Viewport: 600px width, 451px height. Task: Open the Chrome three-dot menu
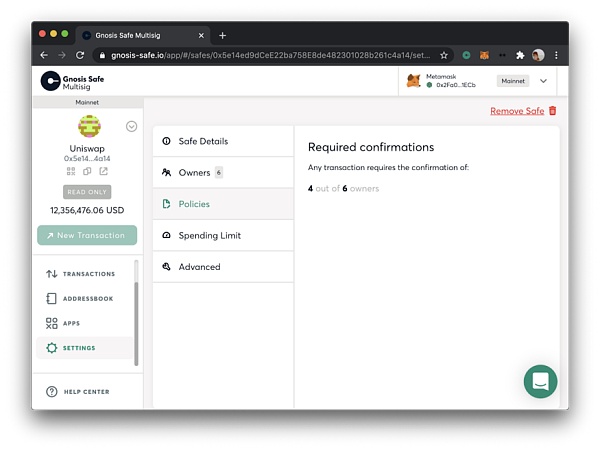click(556, 55)
